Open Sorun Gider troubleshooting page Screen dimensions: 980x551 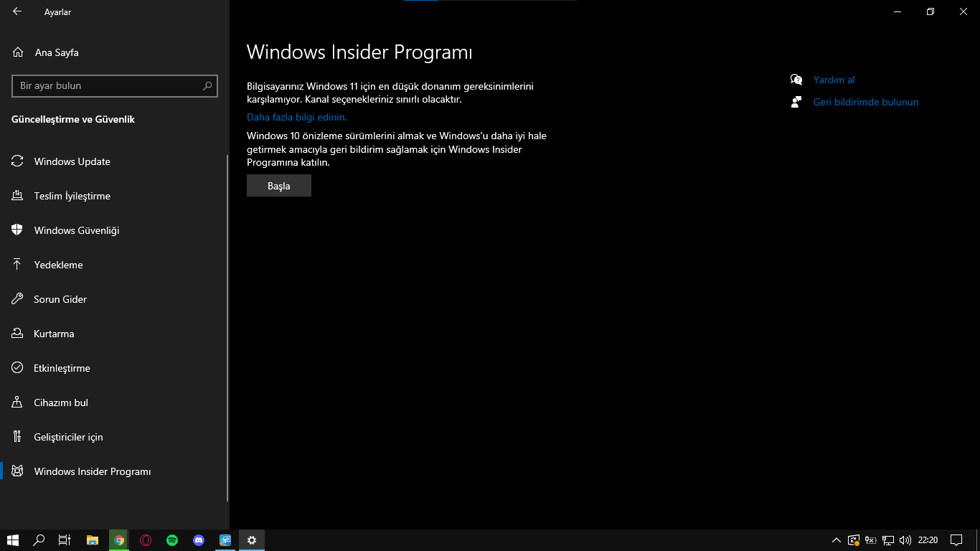pos(115,299)
